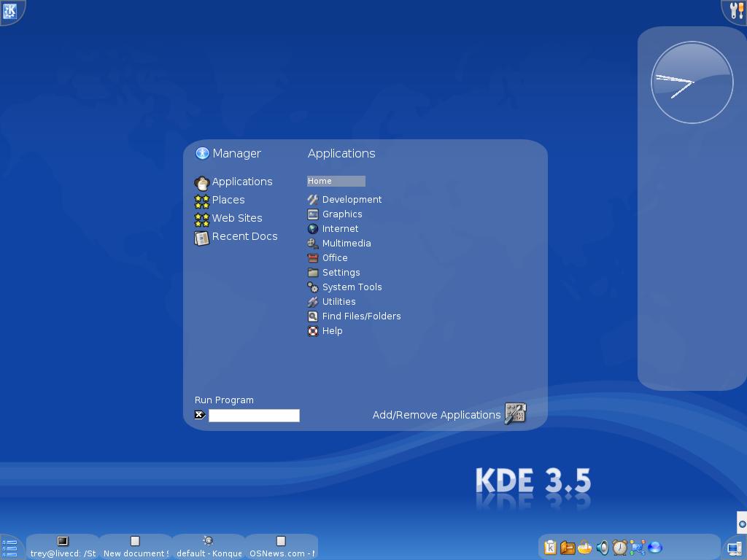Open the Recent Docs category

[245, 236]
